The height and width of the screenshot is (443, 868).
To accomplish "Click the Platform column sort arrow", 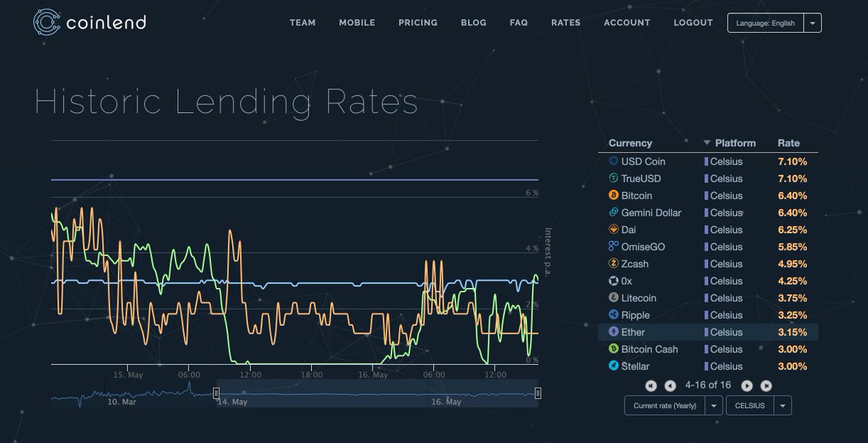I will point(707,143).
